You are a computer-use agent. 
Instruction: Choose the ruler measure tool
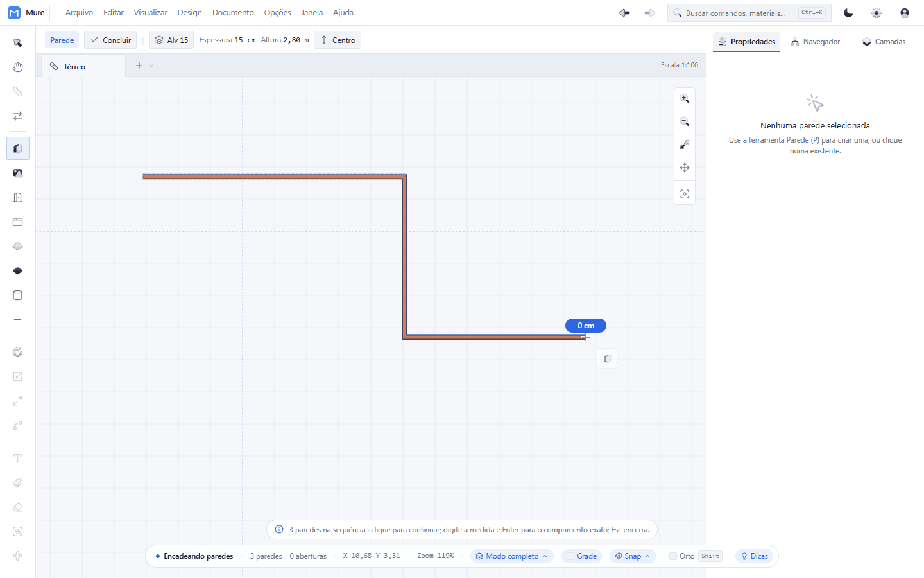tap(18, 92)
